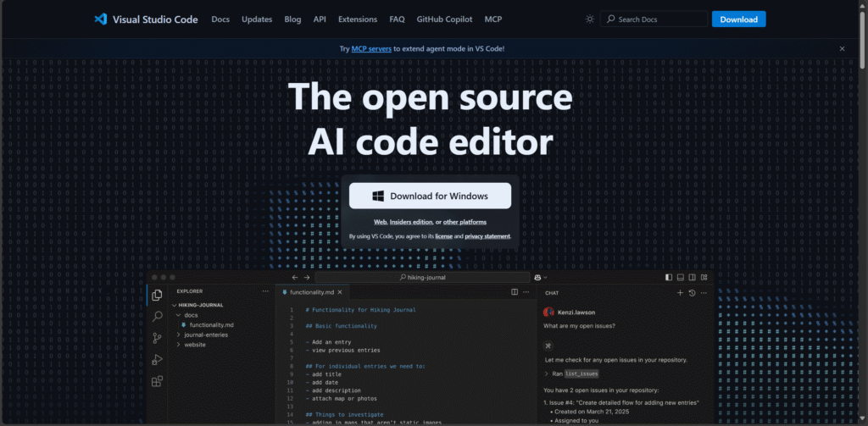Screen dimensions: 868x426
Task: Open the Extensions navigation item in the top menu
Action: (x=358, y=19)
